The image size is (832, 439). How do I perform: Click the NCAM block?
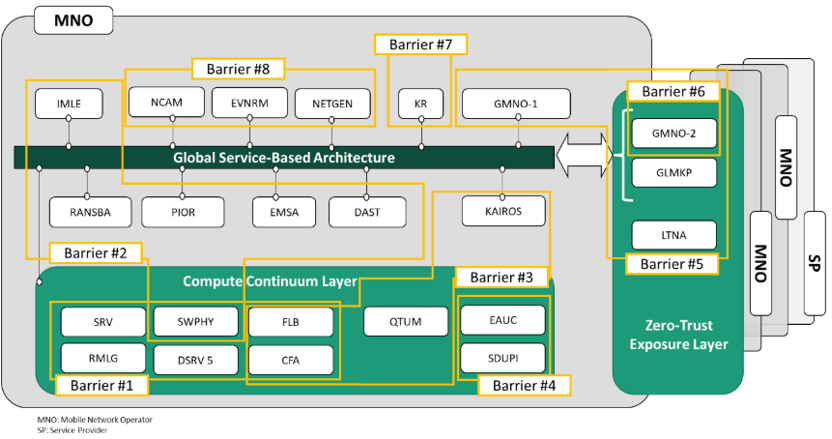165,103
